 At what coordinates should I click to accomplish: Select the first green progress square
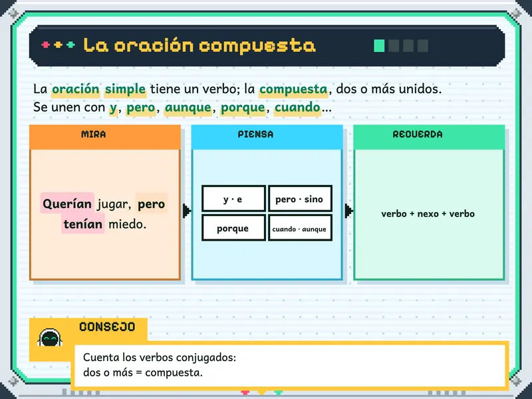pos(379,45)
